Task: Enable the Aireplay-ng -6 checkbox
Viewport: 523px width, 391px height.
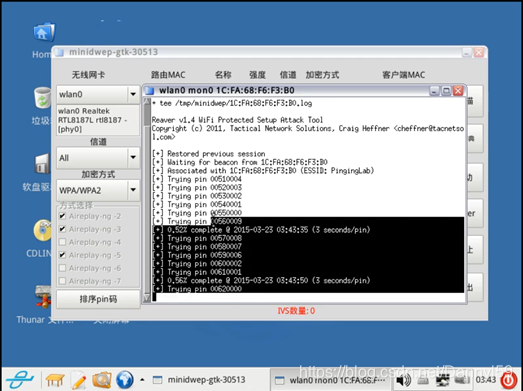Action: [x=62, y=268]
